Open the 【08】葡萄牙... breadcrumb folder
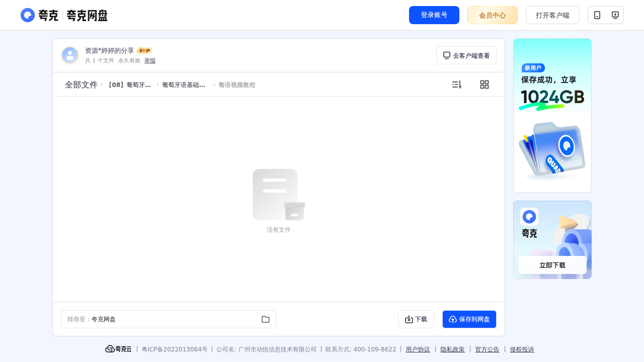 click(x=129, y=85)
